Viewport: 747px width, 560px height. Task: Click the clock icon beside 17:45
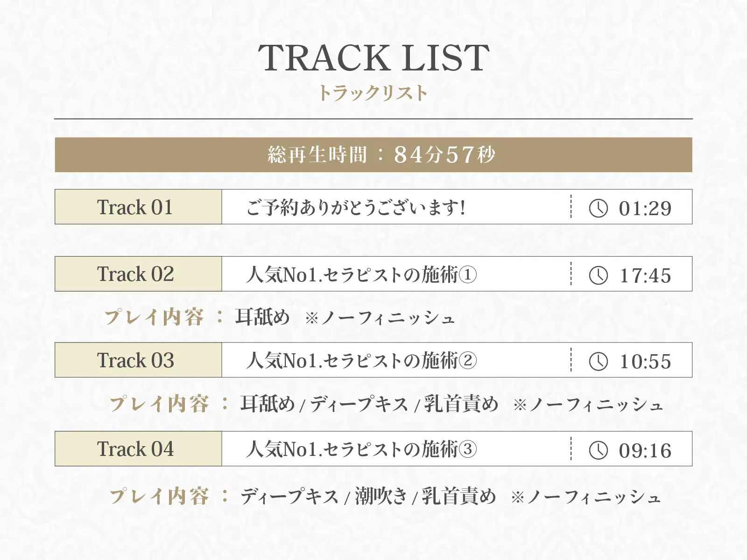[x=599, y=275]
